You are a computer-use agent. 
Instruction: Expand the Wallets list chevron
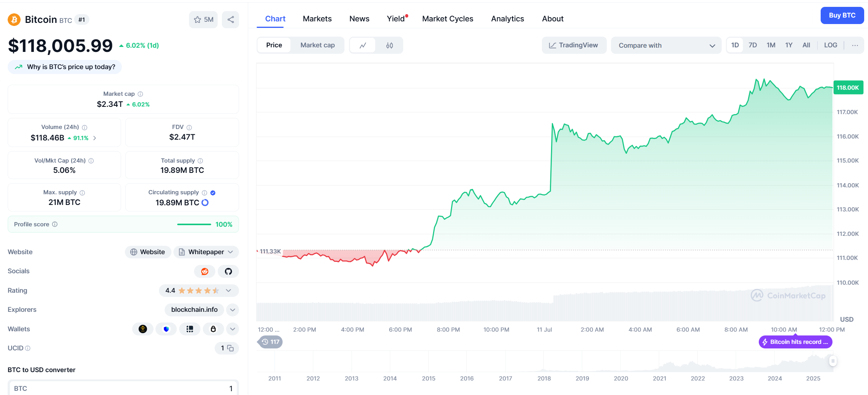pyautogui.click(x=233, y=329)
